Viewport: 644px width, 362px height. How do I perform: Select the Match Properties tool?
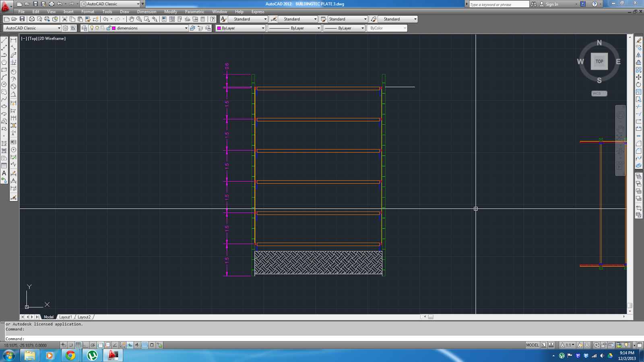(x=87, y=19)
